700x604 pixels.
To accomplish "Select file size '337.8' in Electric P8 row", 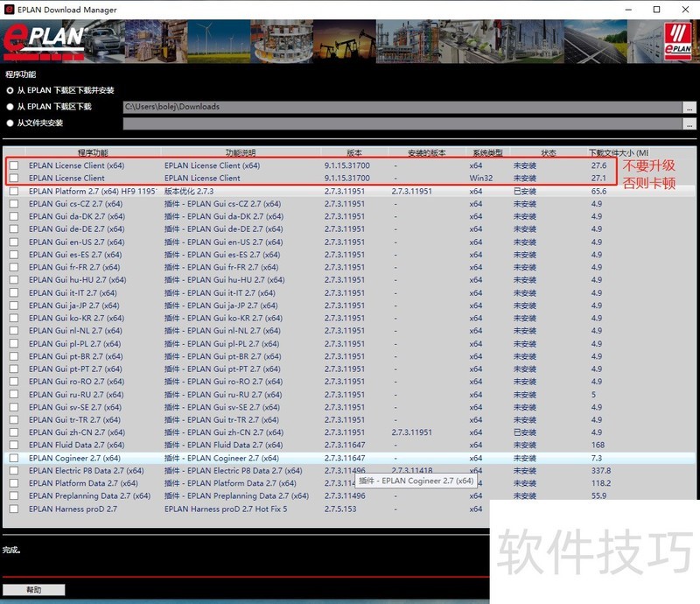I will coord(601,470).
